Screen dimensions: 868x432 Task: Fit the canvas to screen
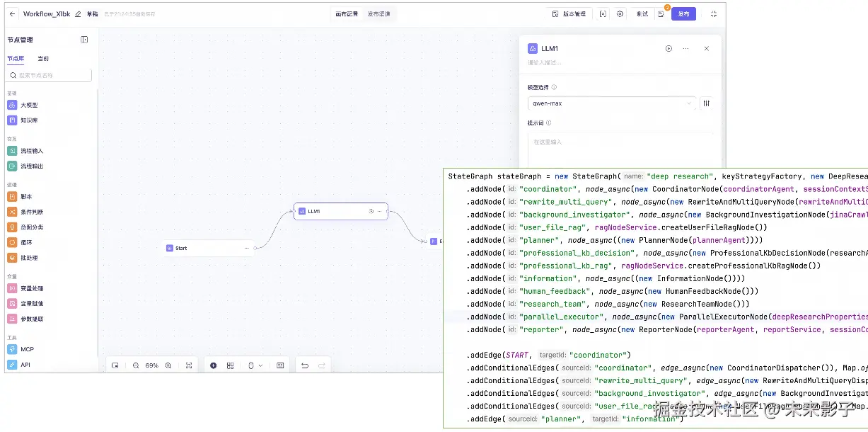(x=189, y=365)
